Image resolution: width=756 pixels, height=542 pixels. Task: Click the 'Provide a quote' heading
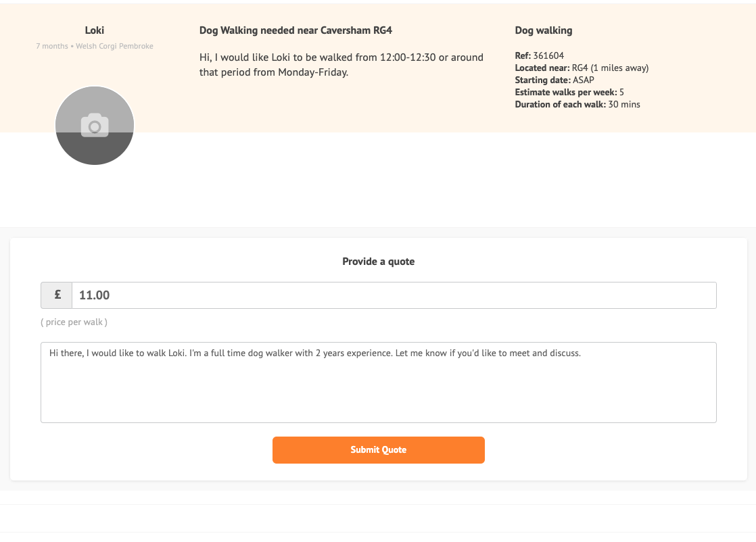379,262
